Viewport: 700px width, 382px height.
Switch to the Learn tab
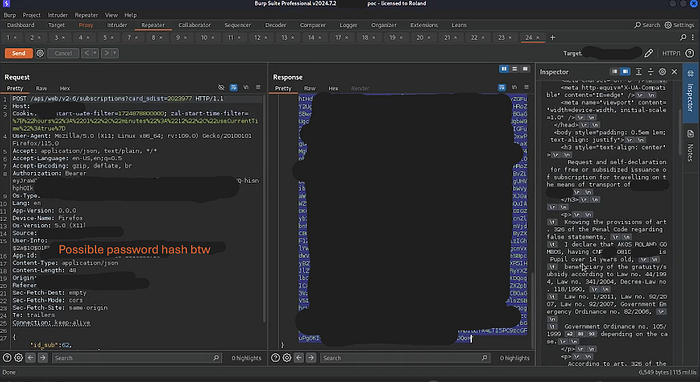pyautogui.click(x=458, y=25)
